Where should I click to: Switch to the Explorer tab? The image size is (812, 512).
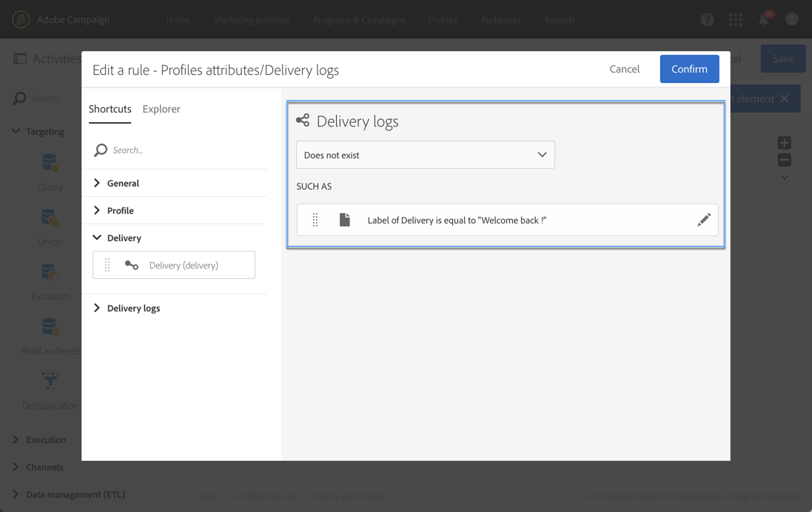[x=161, y=109]
